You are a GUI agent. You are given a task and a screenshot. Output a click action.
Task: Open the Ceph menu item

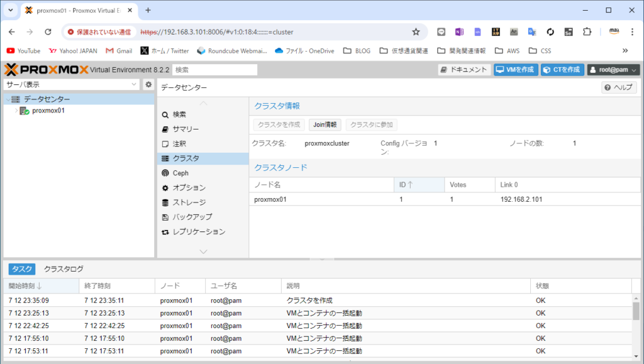click(180, 173)
